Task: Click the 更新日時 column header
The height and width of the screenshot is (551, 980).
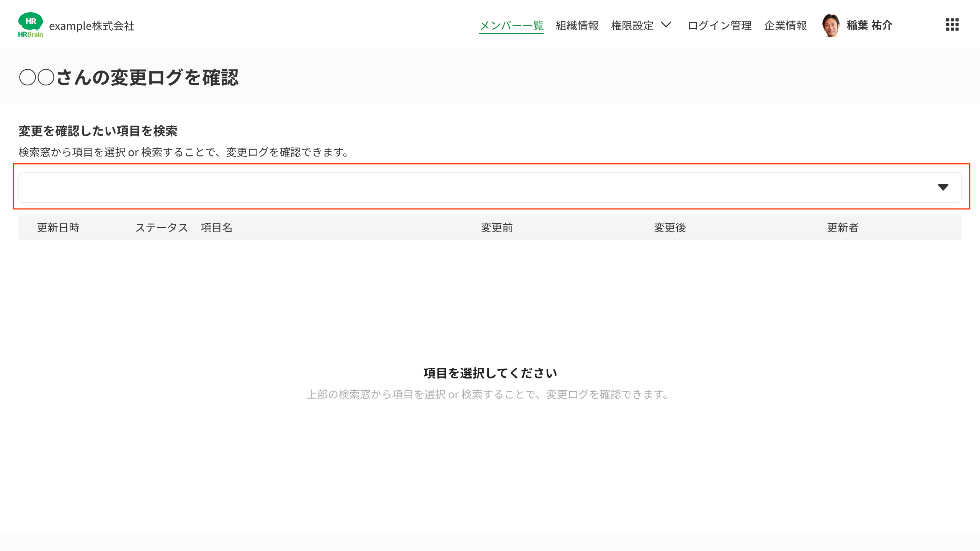Action: pos(58,228)
